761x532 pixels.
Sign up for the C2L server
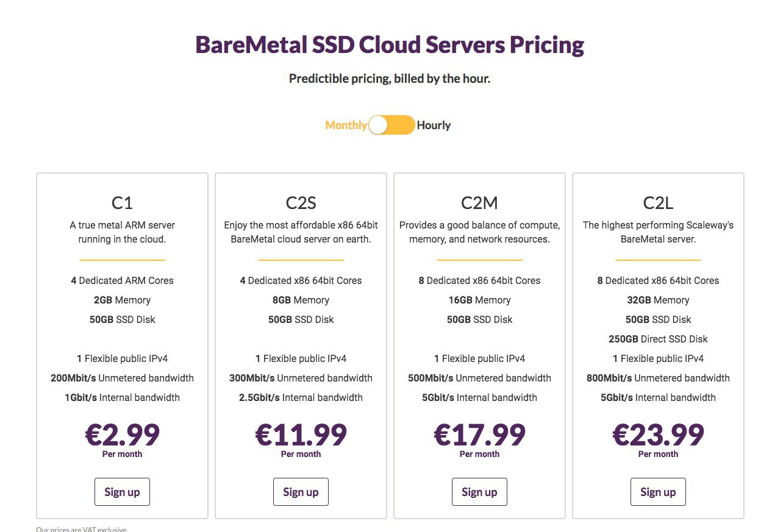658,492
